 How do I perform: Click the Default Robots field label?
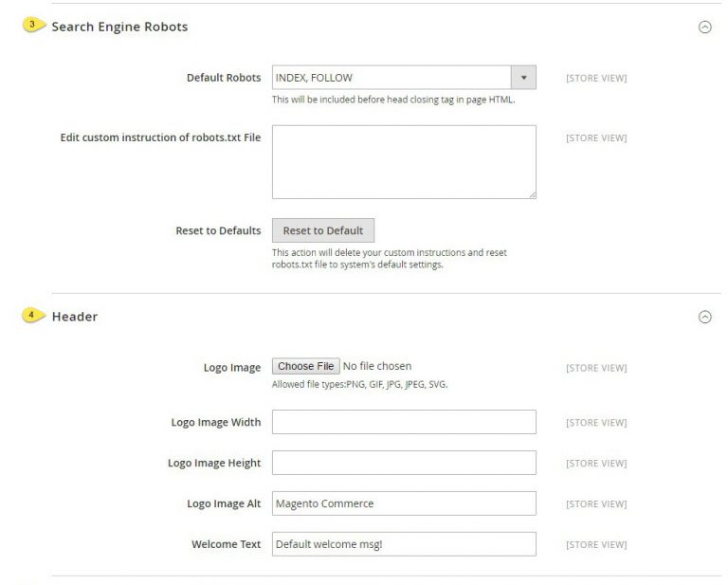(x=224, y=78)
